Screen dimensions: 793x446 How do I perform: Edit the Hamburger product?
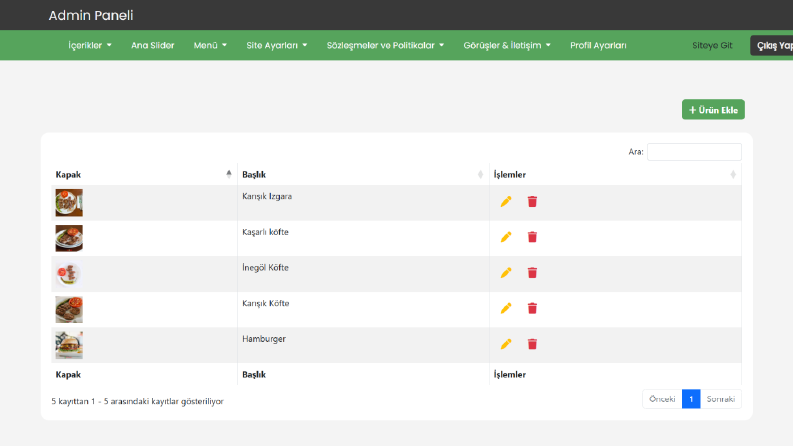click(506, 344)
